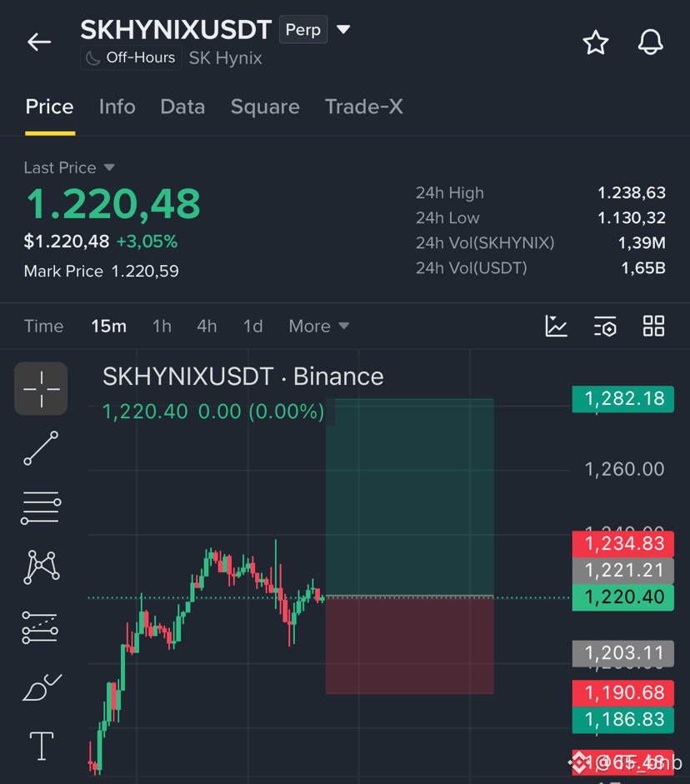This screenshot has height=784, width=690.
Task: Go back using the left arrow
Action: 39,42
